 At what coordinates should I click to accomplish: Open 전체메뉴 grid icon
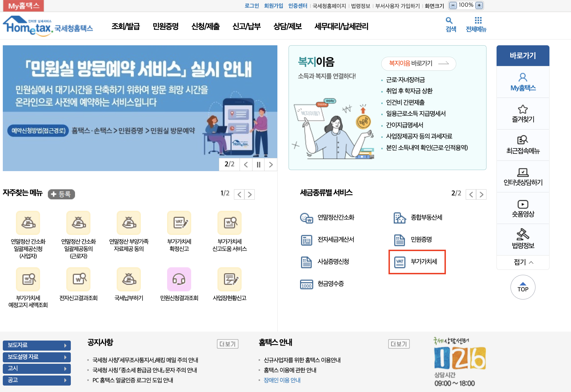(x=479, y=20)
